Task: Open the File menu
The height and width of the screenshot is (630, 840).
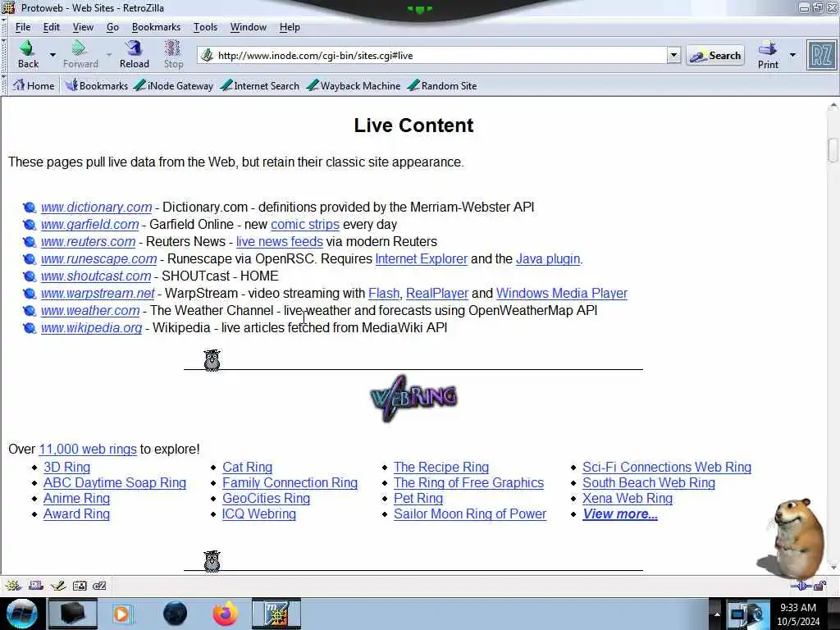Action: (x=23, y=27)
